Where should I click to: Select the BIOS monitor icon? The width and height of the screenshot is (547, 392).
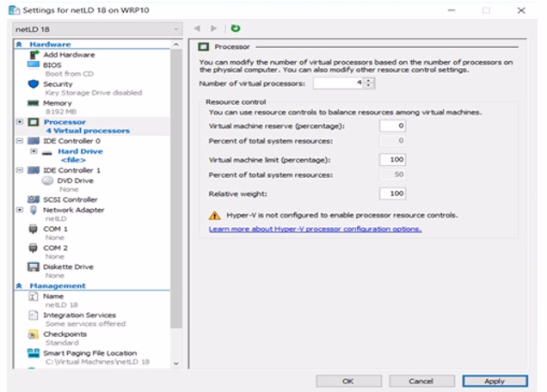[34, 64]
